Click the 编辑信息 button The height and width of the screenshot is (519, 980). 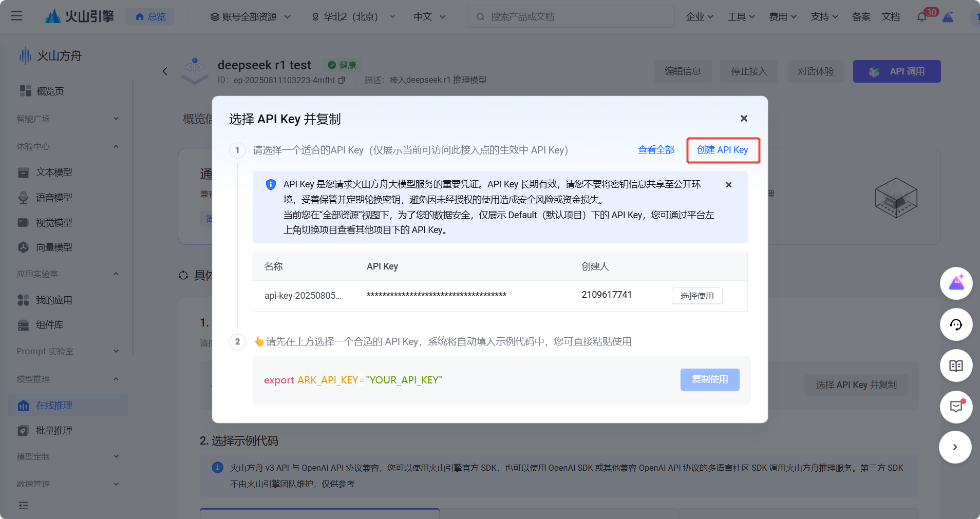pyautogui.click(x=683, y=71)
